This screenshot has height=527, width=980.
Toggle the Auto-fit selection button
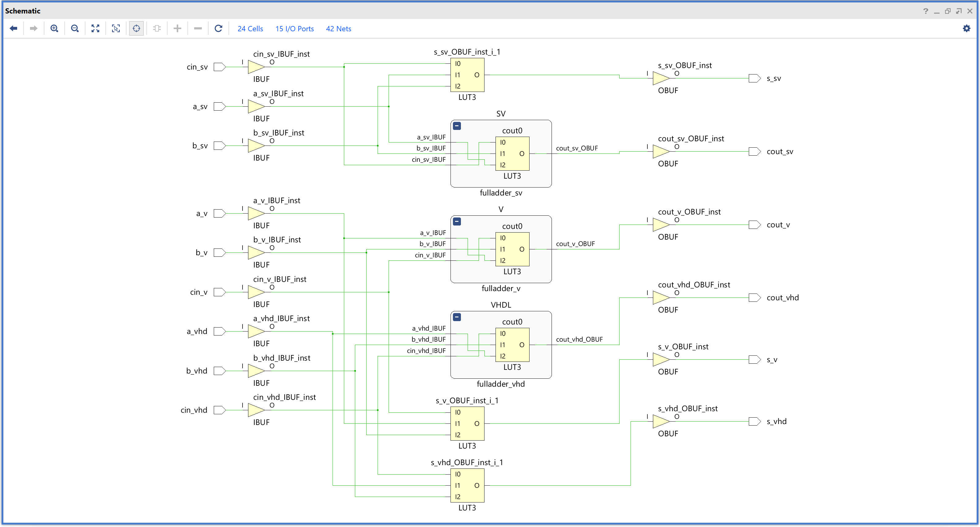click(136, 28)
